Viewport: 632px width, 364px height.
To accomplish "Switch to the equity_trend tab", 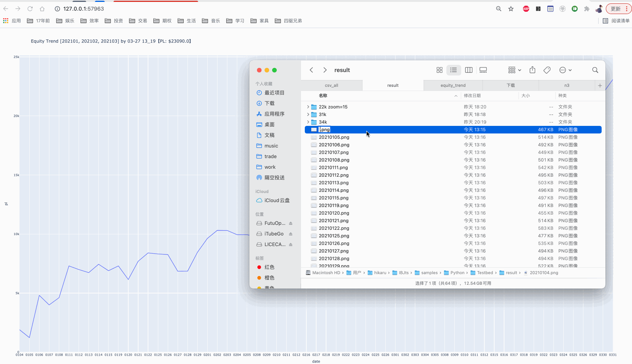I will [x=453, y=86].
